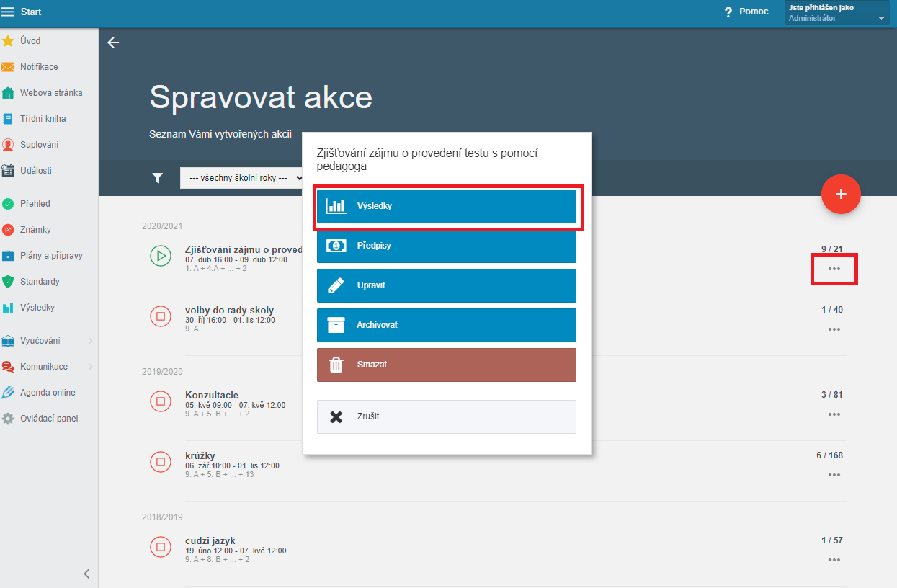
Task: Collapse the sidebar with the left chevron
Action: click(x=86, y=574)
